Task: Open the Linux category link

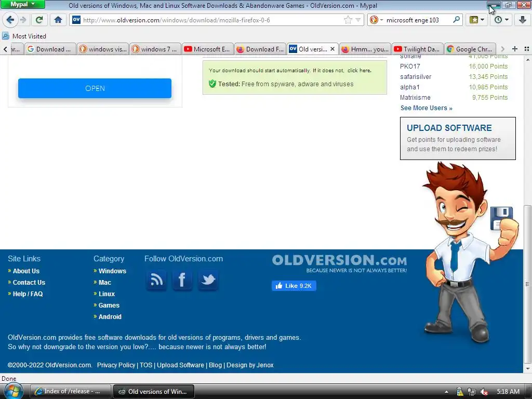Action: click(107, 294)
